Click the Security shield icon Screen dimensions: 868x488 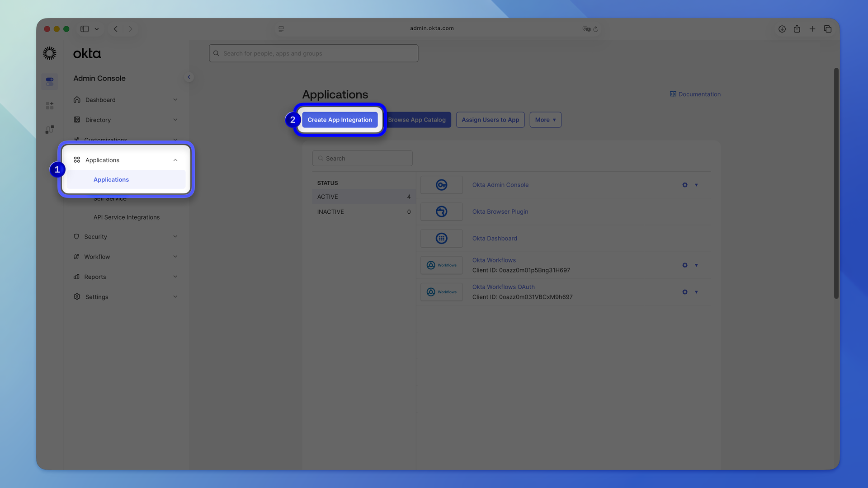click(x=76, y=237)
